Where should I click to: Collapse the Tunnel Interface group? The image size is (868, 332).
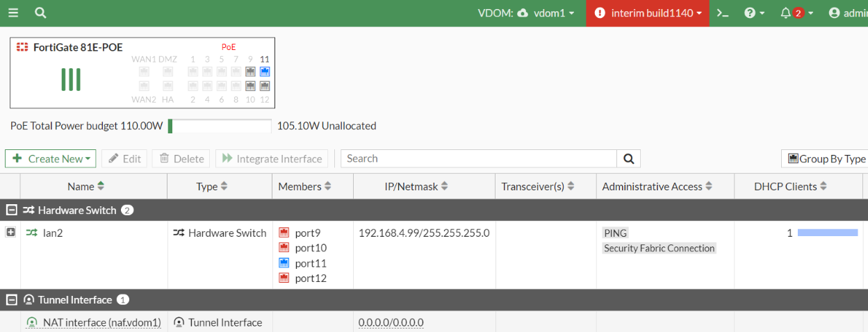pos(10,300)
